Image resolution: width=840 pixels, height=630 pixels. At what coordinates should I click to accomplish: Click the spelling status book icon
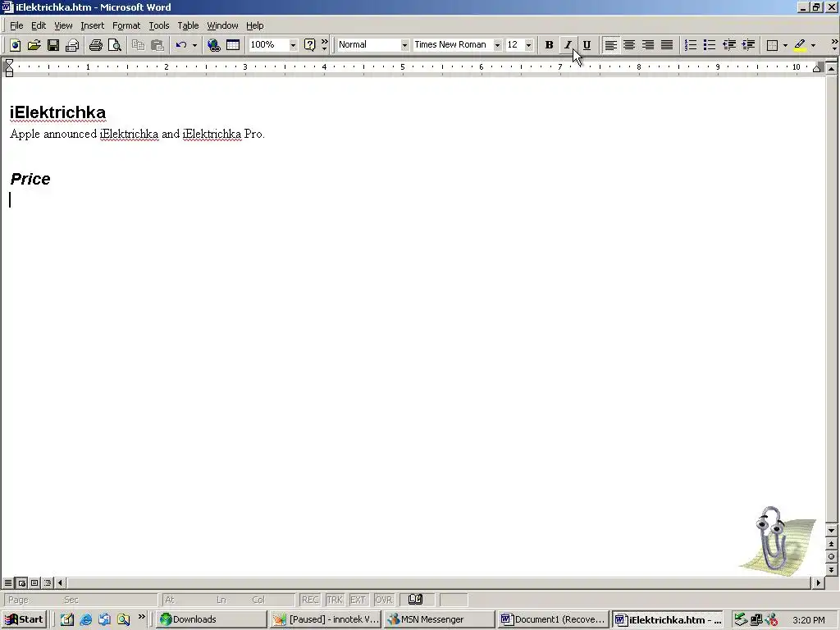point(416,600)
